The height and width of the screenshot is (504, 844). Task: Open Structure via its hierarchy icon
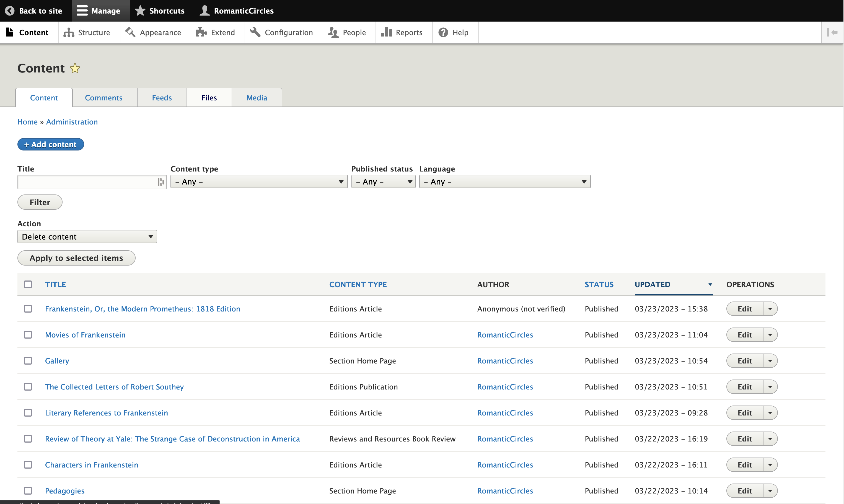[69, 32]
